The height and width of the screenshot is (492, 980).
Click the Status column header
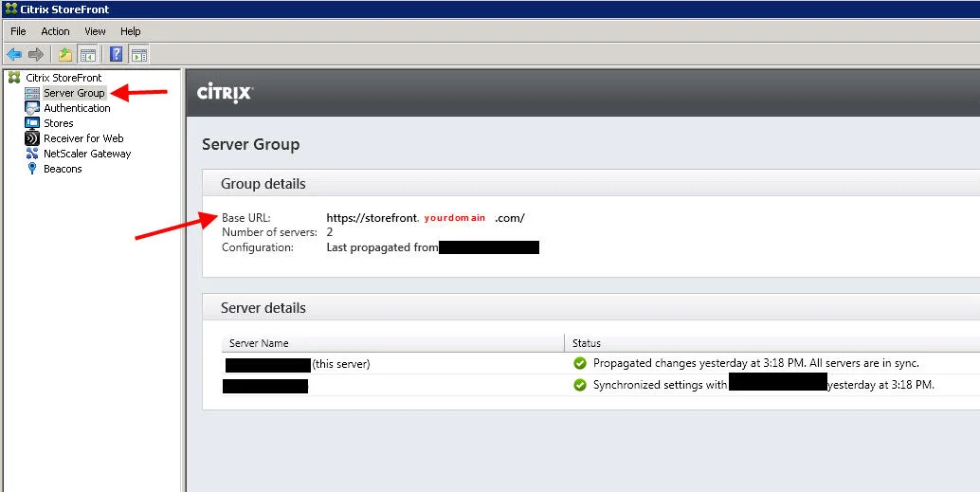(x=771, y=343)
